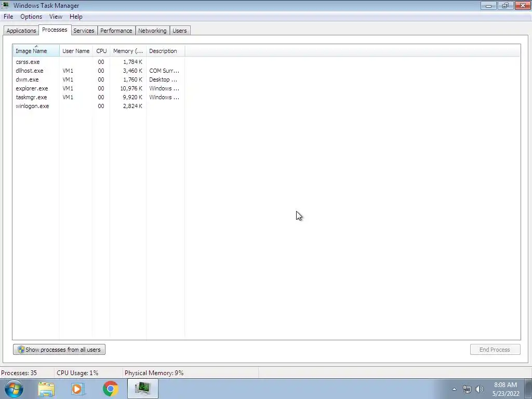Click the 3,460 K memory value
The width and height of the screenshot is (532, 399).
point(132,71)
